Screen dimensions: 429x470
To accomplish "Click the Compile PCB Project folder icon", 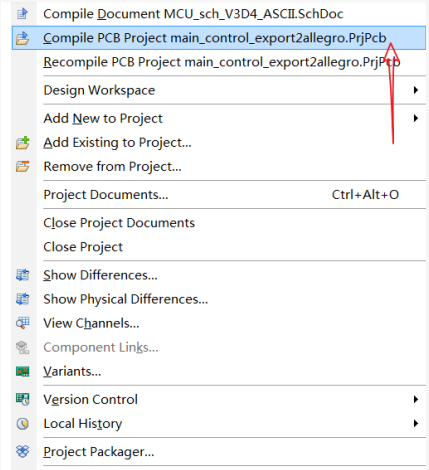I will coord(22,38).
